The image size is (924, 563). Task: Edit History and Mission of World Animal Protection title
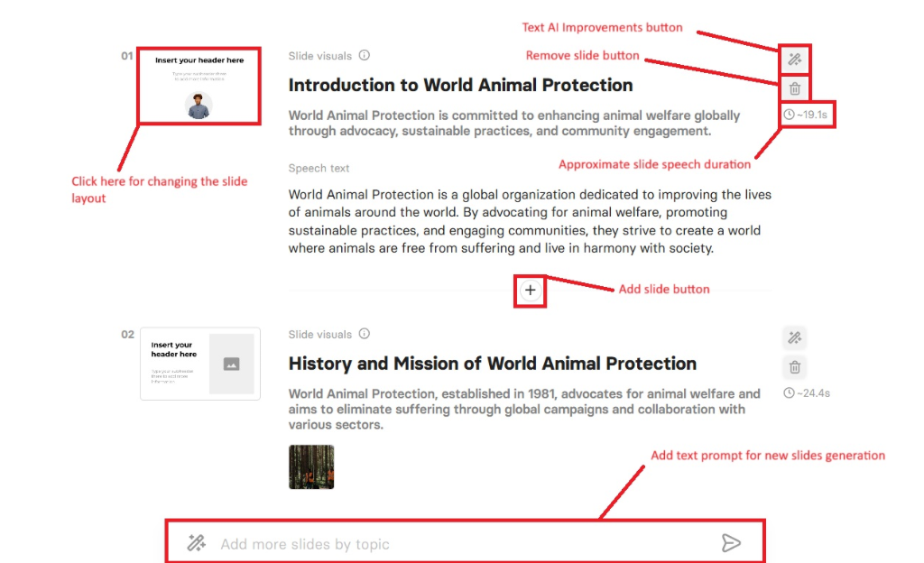[492, 364]
